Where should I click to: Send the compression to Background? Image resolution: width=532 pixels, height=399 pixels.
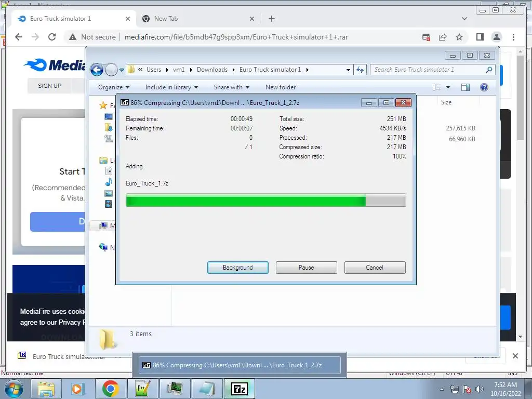pos(237,268)
